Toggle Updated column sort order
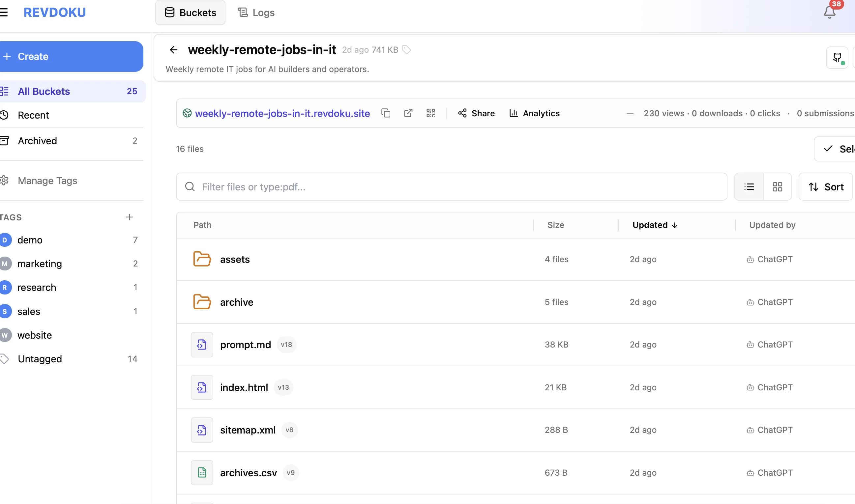855x504 pixels. [x=655, y=225]
